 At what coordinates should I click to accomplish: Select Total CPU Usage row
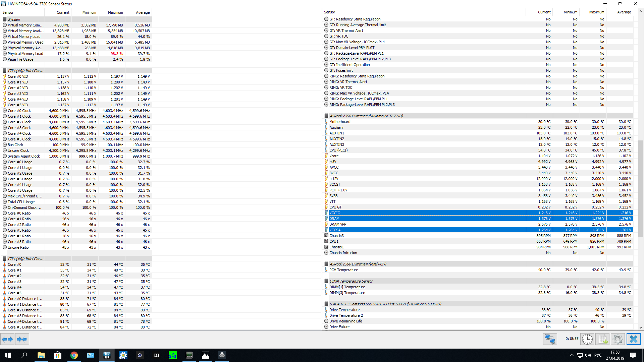coord(21,202)
